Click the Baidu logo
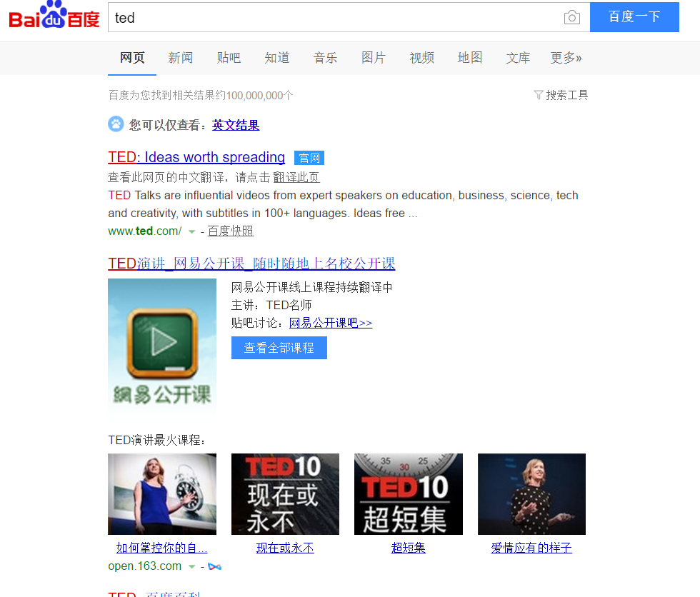700x597 pixels. click(x=54, y=16)
